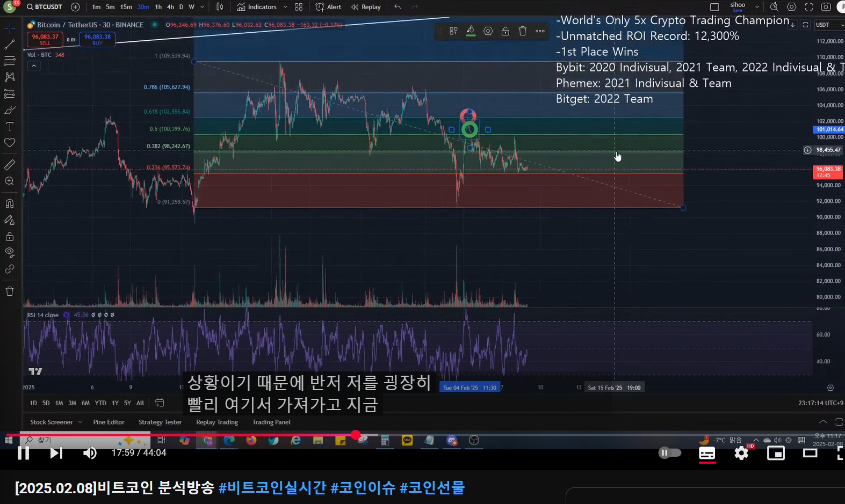Switch to the 5m timeframe
845x504 pixels.
coord(110,7)
